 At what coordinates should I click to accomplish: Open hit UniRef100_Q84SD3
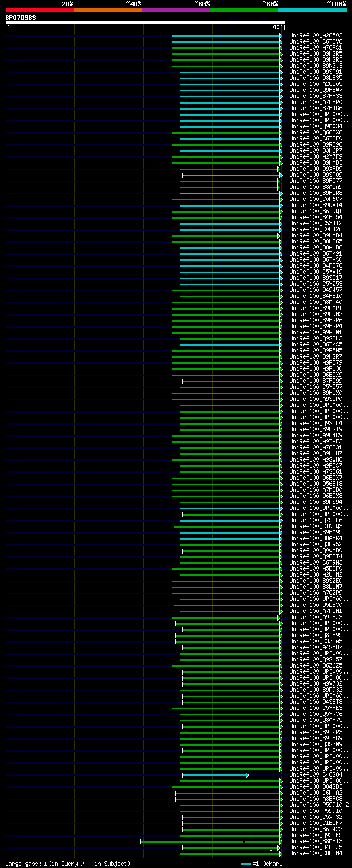tap(316, 786)
